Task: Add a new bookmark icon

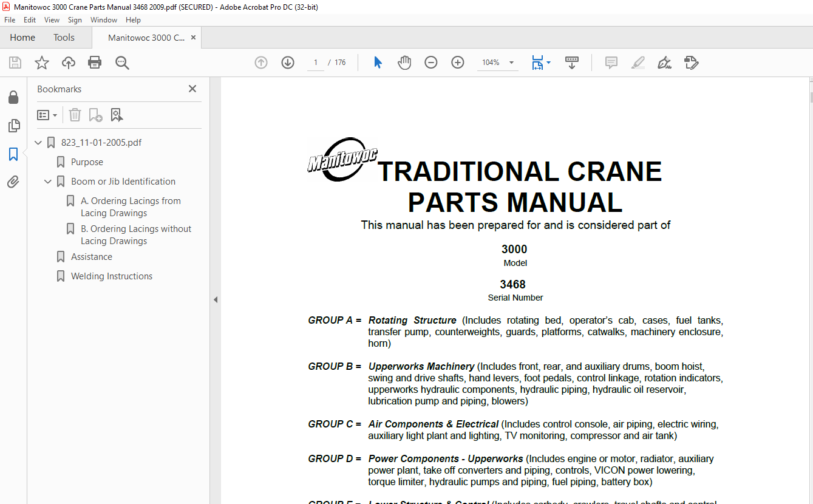Action: pos(95,115)
